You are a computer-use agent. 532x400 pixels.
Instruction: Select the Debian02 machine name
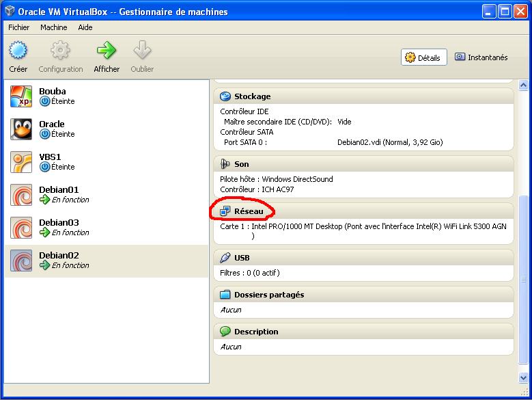(59, 255)
